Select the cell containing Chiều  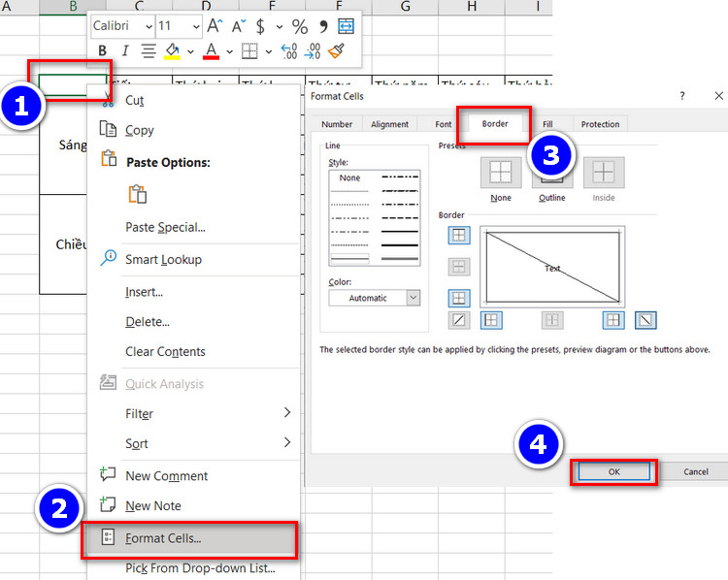pyautogui.click(x=63, y=244)
